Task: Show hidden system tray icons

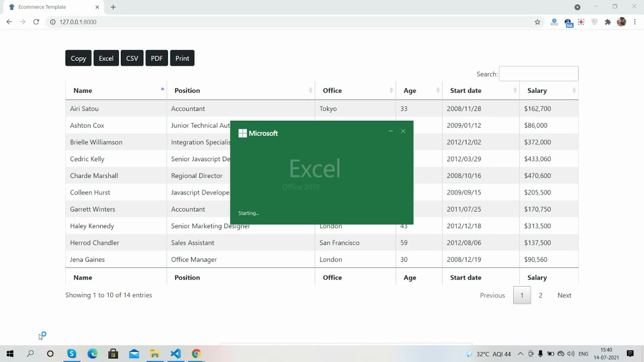Action: [x=520, y=353]
